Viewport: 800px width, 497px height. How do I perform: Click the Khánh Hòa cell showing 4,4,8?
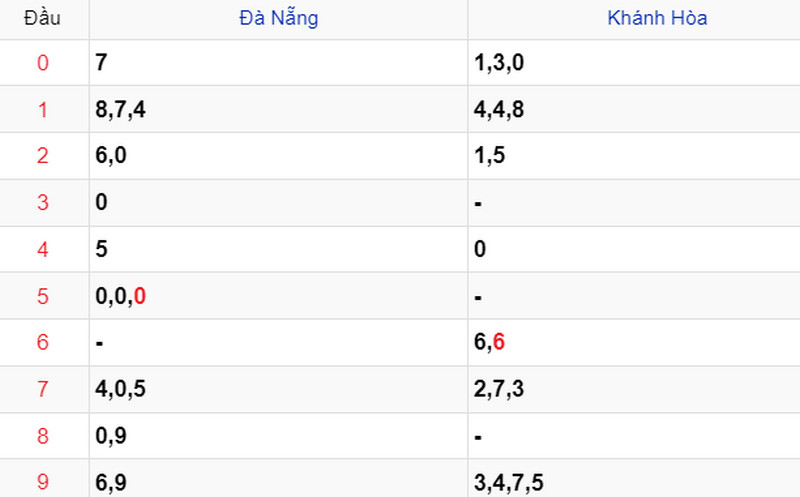coord(634,109)
